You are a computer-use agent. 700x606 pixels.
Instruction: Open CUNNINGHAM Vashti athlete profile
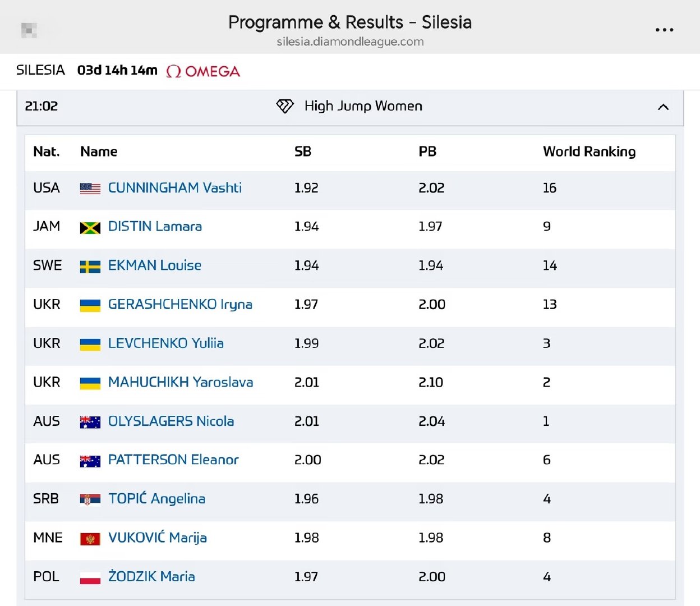175,188
